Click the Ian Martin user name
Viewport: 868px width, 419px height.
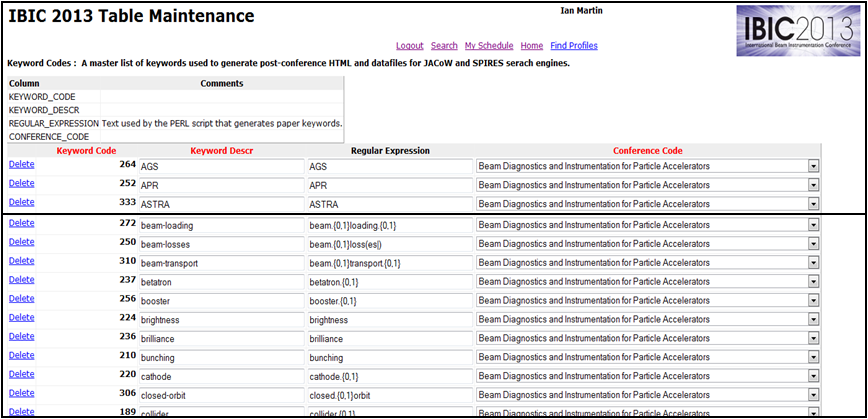coord(581,11)
